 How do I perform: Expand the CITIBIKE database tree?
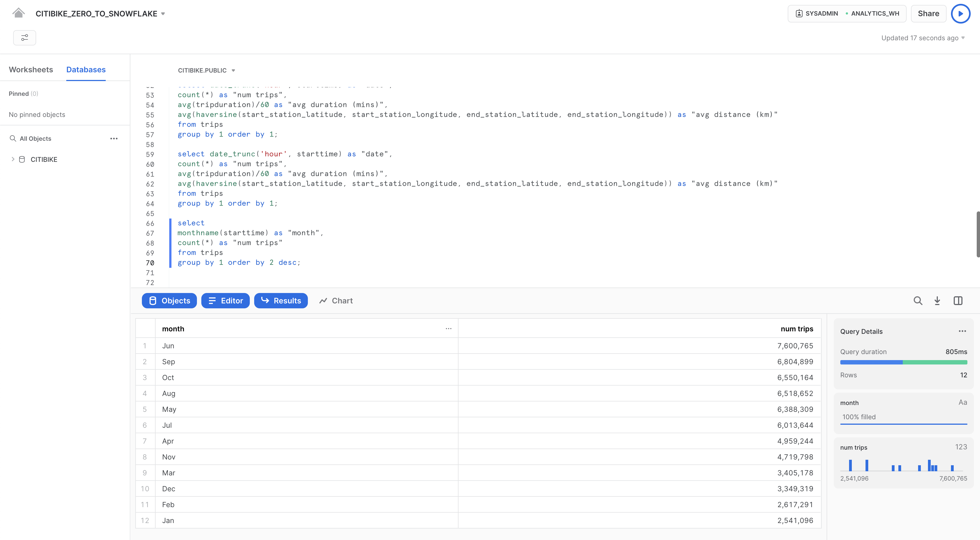13,159
